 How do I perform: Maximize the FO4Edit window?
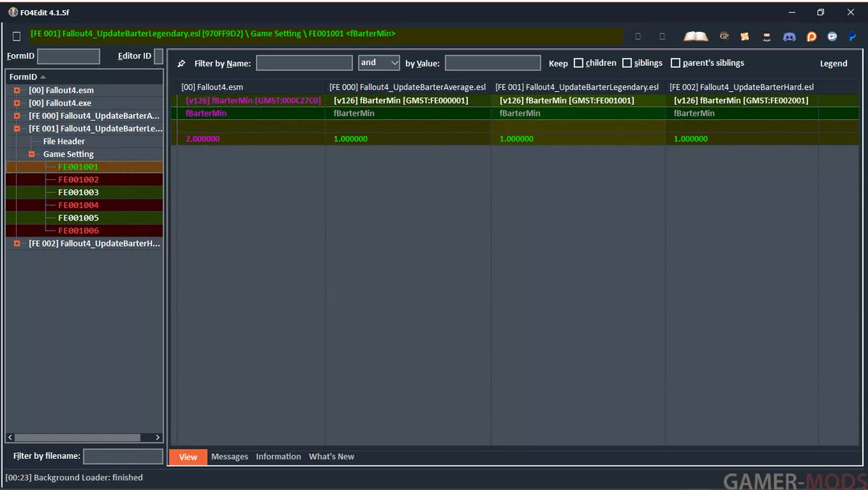[x=820, y=12]
